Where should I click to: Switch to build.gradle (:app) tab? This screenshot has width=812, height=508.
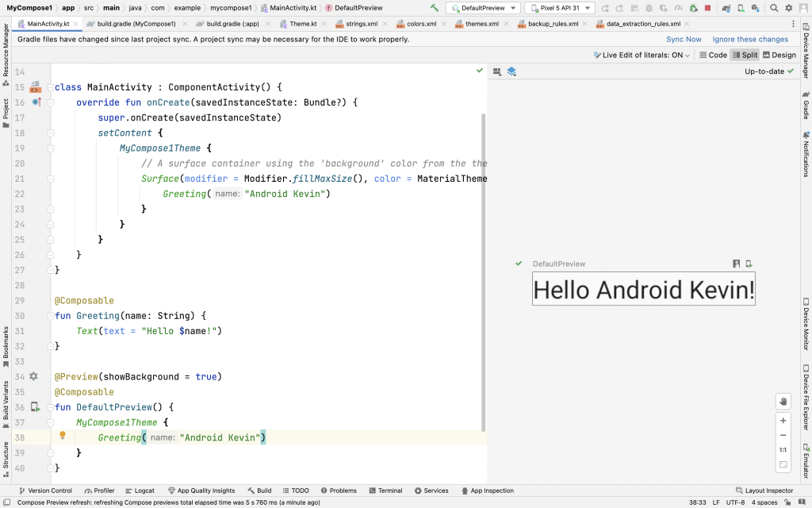pos(232,24)
